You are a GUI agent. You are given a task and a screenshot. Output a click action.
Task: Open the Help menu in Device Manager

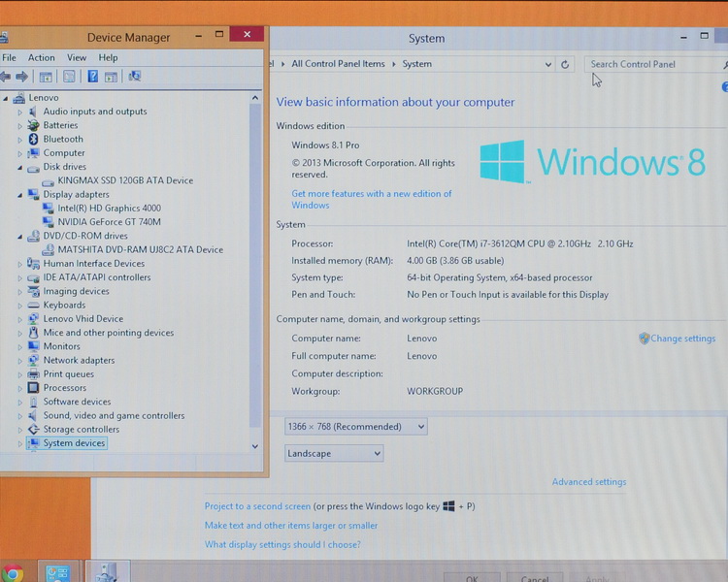point(108,57)
